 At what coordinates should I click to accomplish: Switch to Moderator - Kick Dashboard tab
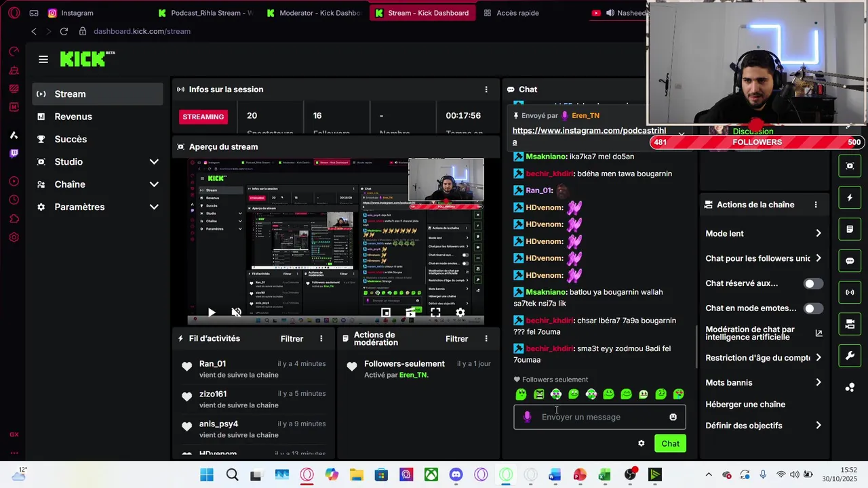314,13
